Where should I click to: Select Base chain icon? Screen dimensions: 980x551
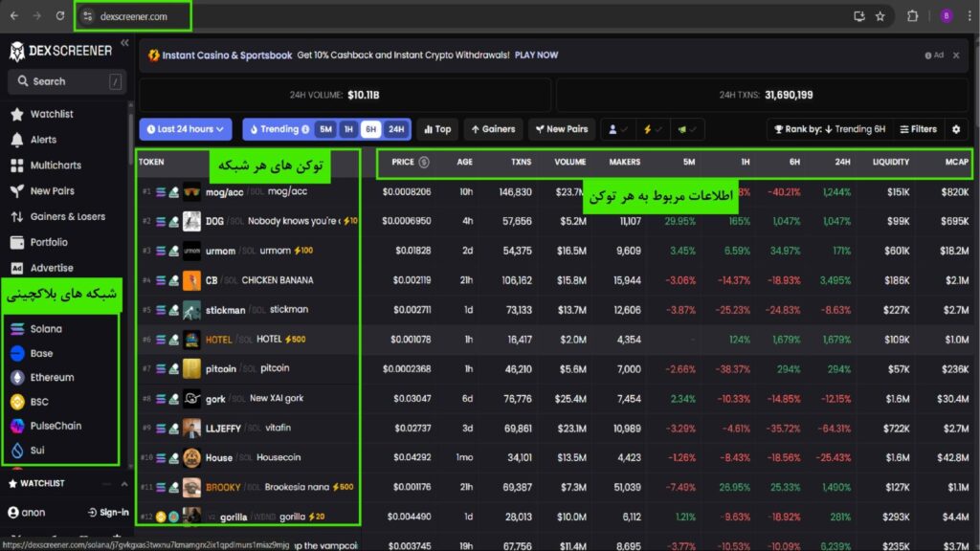point(17,354)
